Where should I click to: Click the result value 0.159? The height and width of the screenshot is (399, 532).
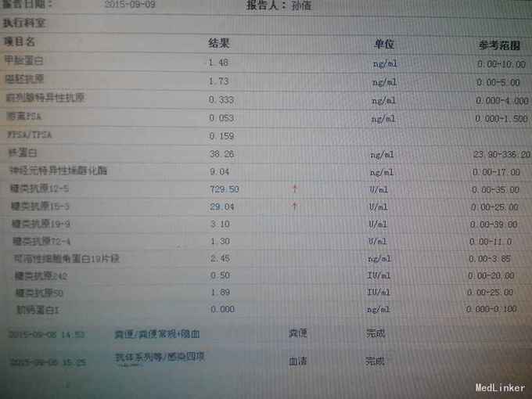pos(221,136)
